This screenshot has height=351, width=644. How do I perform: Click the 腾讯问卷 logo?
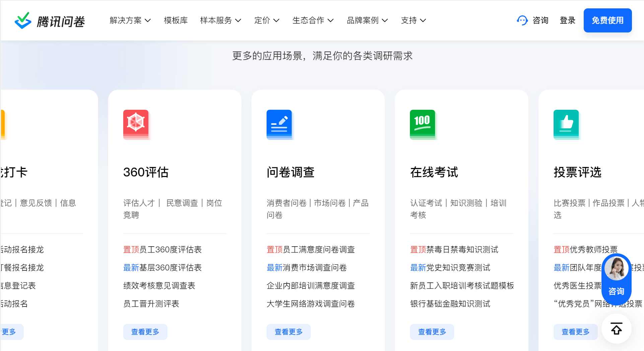(50, 21)
